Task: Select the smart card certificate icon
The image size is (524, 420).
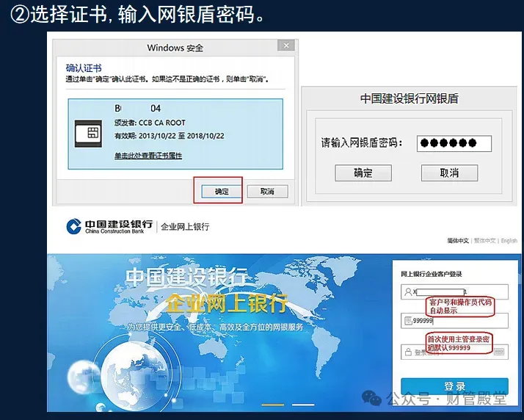Action: point(88,134)
